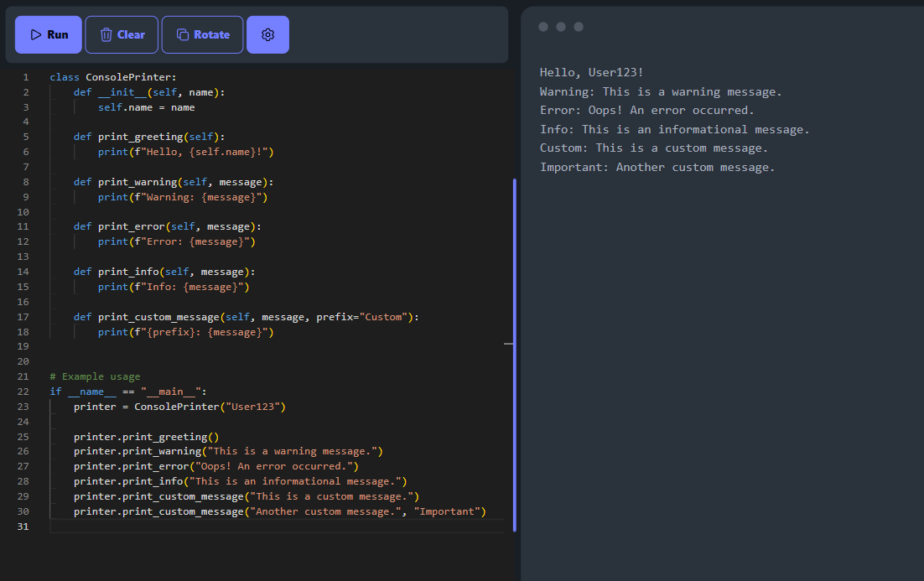Click output 'Custom: This is a custom message.'

point(654,148)
